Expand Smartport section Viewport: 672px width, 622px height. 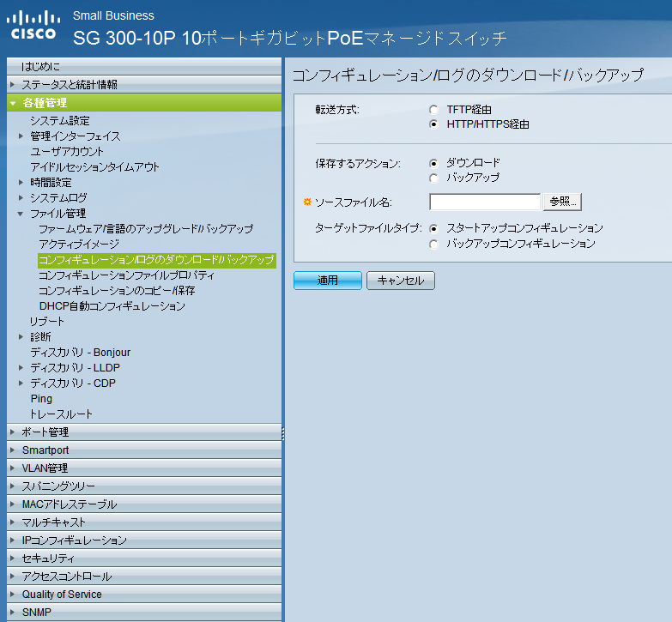[x=144, y=450]
